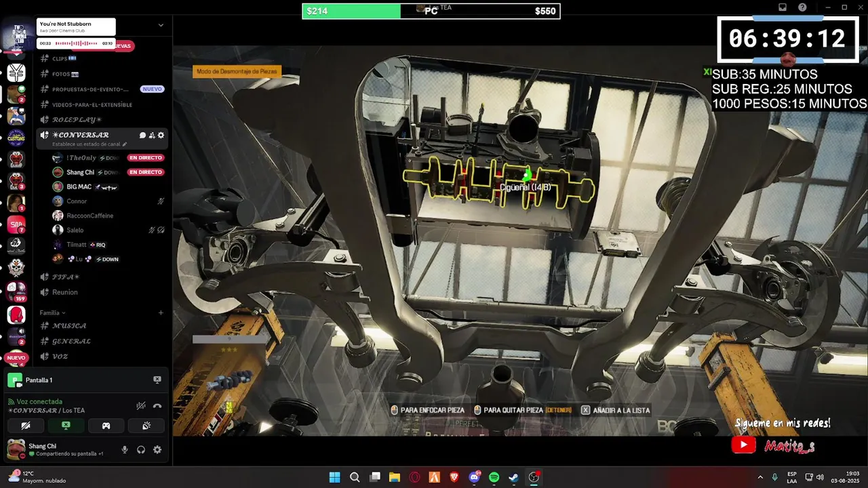
Task: Open Steam from taskbar
Action: 514,477
